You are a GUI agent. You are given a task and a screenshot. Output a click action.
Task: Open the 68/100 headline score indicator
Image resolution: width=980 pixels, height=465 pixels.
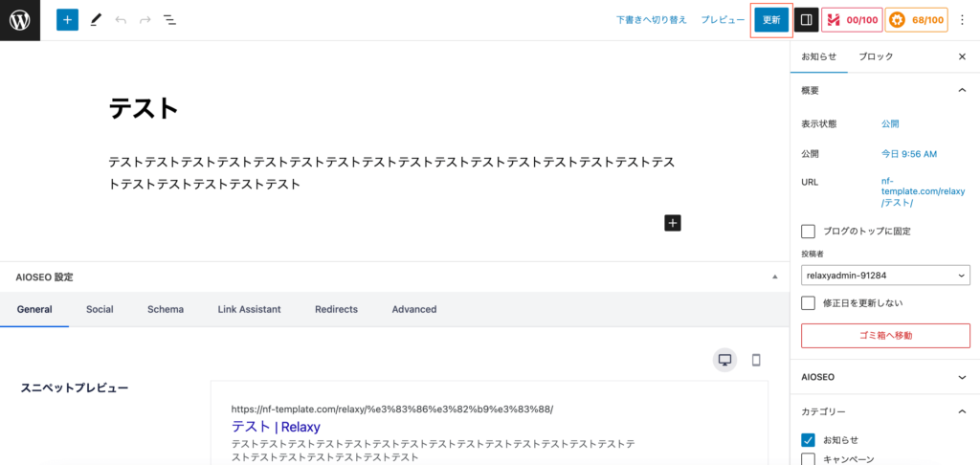918,20
